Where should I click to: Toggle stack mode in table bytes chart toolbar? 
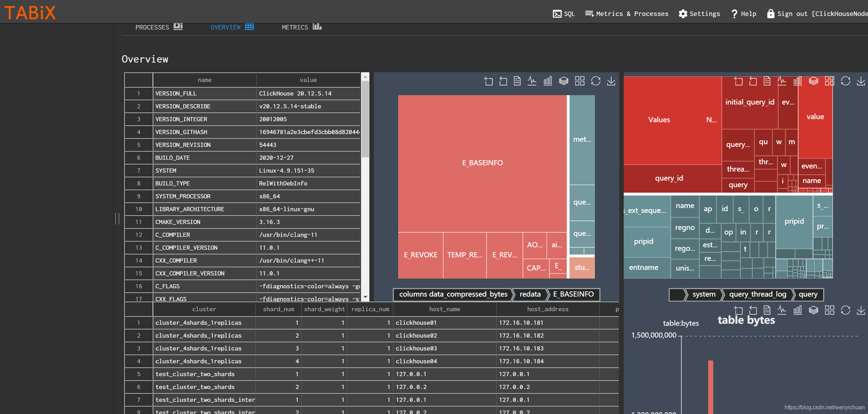tap(813, 310)
